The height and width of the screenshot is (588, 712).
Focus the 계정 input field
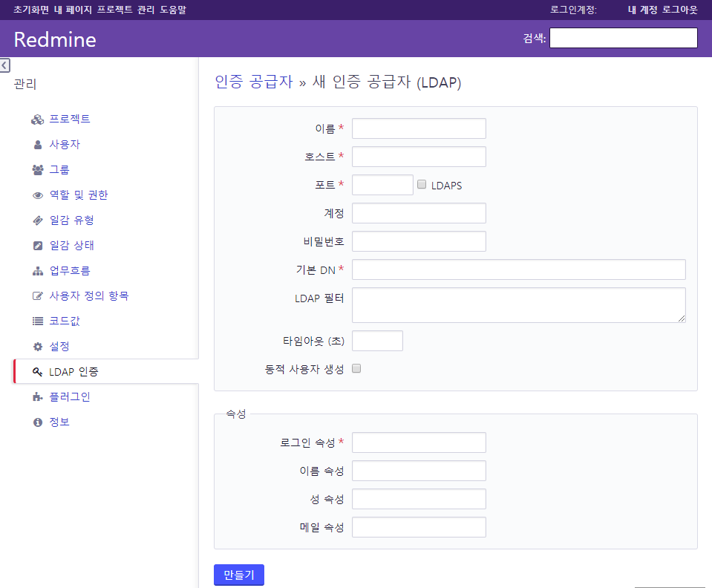pyautogui.click(x=419, y=213)
